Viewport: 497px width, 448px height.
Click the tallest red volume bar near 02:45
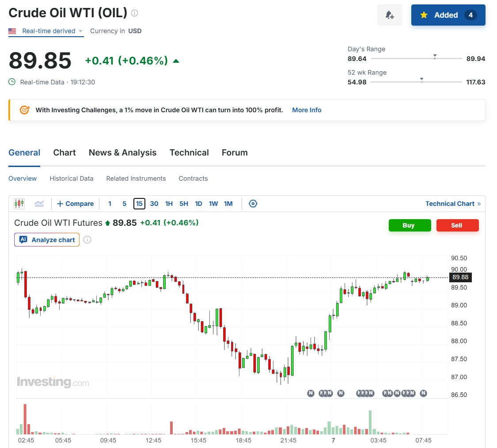pos(25,419)
